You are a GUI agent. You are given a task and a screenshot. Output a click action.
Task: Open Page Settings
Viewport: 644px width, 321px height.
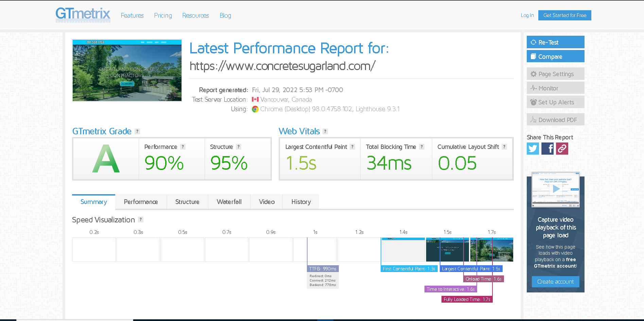(x=556, y=74)
